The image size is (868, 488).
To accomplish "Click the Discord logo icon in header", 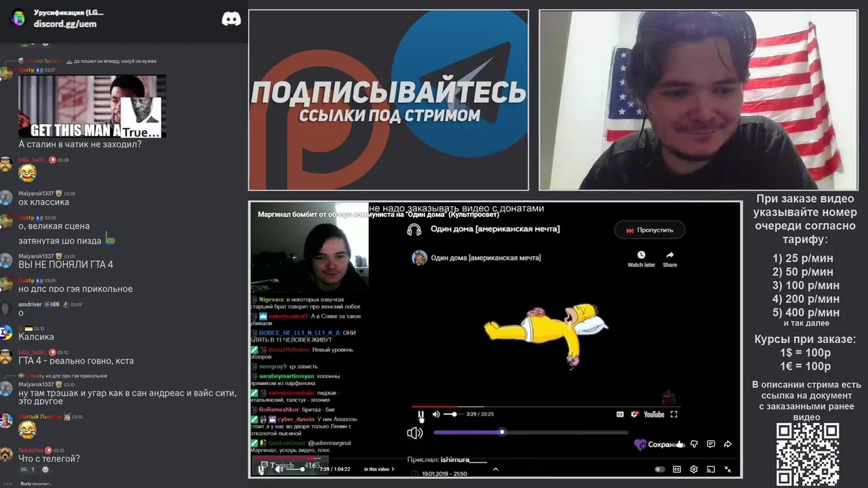I will pos(231,19).
